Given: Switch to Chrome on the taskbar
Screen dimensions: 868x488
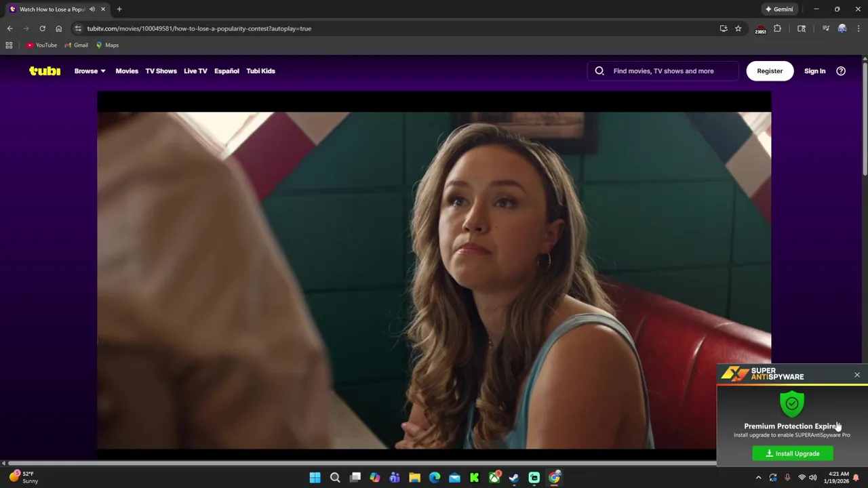Looking at the screenshot, I should click(x=555, y=477).
